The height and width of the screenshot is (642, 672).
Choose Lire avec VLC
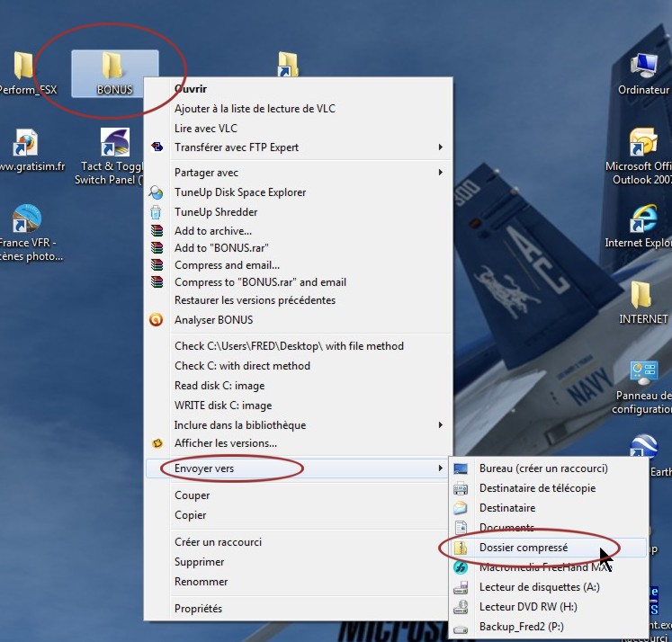click(206, 128)
